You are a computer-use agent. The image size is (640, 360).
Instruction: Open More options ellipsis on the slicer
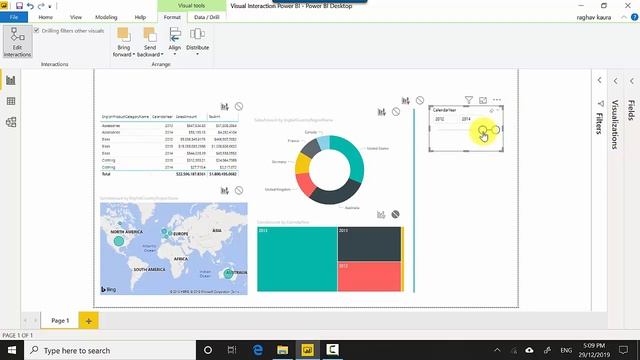pos(497,100)
